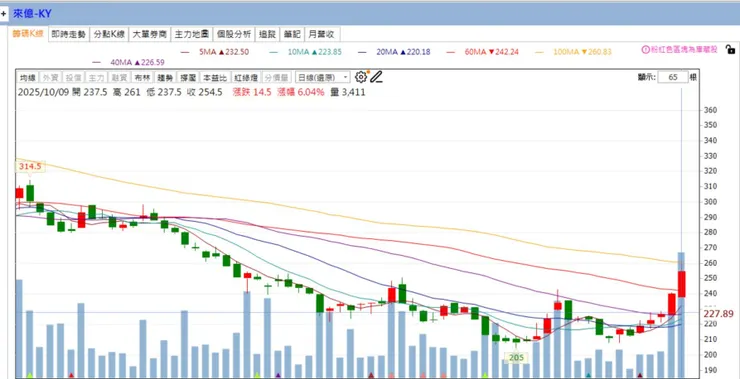Click the tallest volume bar at chart end
The image size is (740, 379).
pyautogui.click(x=681, y=315)
